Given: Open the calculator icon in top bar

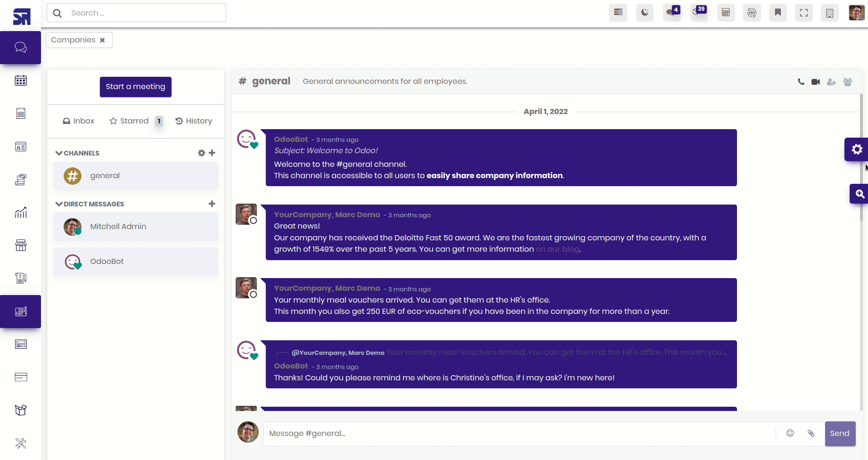Looking at the screenshot, I should pos(726,13).
